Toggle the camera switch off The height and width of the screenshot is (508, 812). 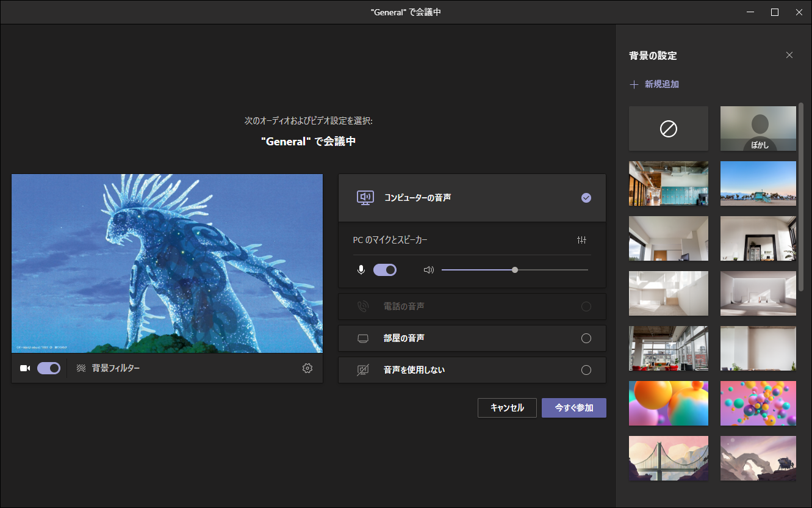pyautogui.click(x=49, y=368)
